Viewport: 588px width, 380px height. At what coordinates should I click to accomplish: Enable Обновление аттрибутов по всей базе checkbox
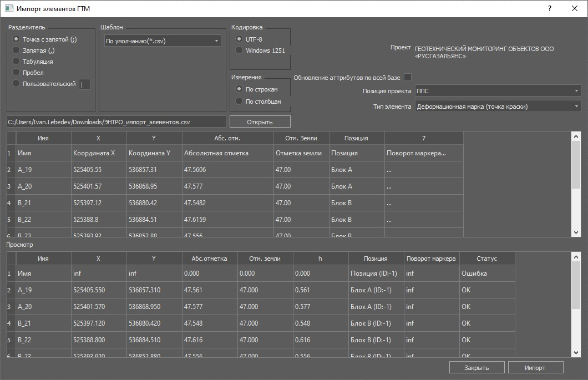coord(408,78)
